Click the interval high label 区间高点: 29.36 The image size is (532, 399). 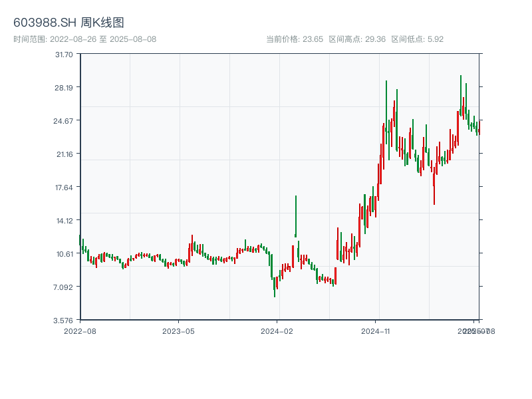(357, 39)
